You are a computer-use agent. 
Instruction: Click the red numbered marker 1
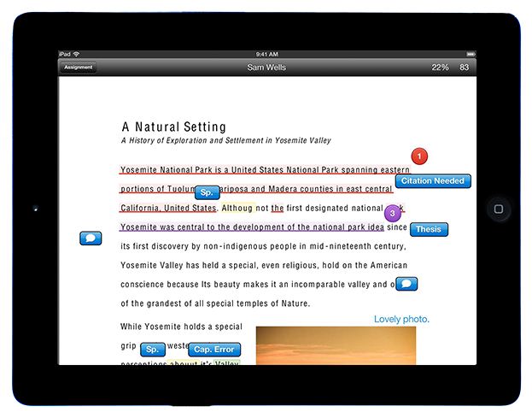coord(419,156)
